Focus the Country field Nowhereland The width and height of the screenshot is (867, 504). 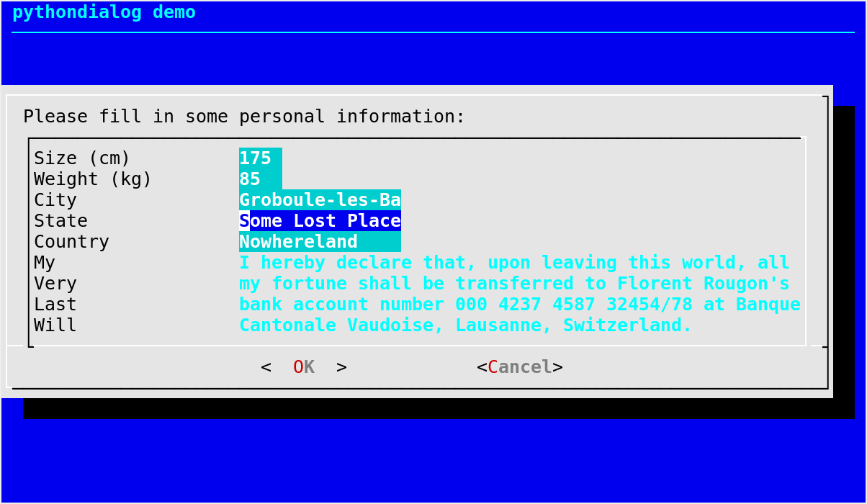click(320, 241)
